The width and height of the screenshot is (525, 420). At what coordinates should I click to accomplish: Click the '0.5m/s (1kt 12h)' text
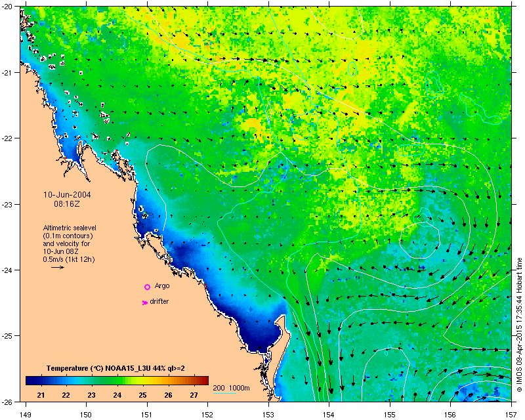69,259
